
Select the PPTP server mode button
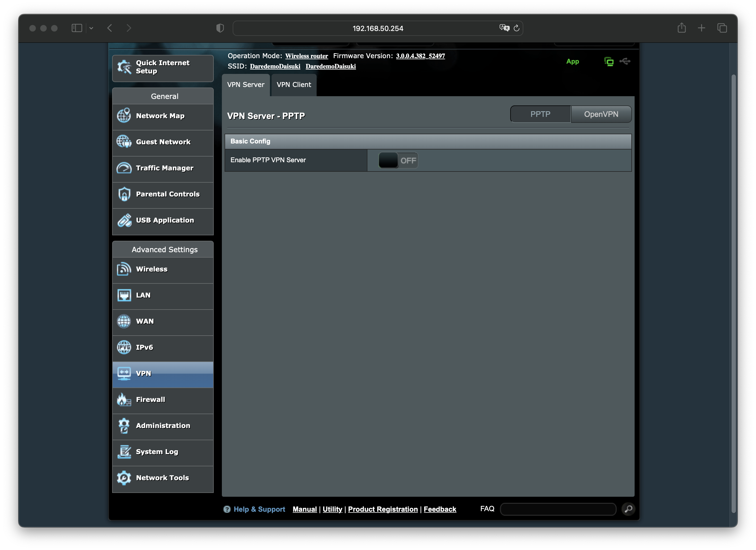point(540,114)
